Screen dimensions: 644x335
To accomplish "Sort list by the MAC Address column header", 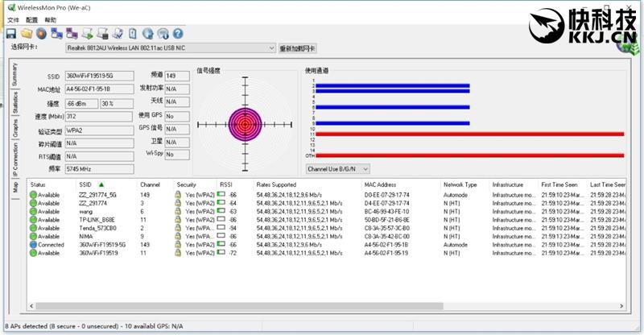I will (400, 184).
